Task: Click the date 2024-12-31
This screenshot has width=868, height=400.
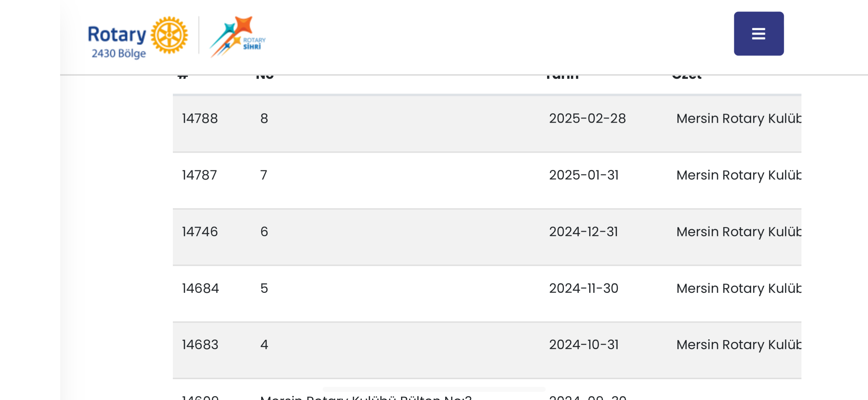Action: (x=583, y=232)
